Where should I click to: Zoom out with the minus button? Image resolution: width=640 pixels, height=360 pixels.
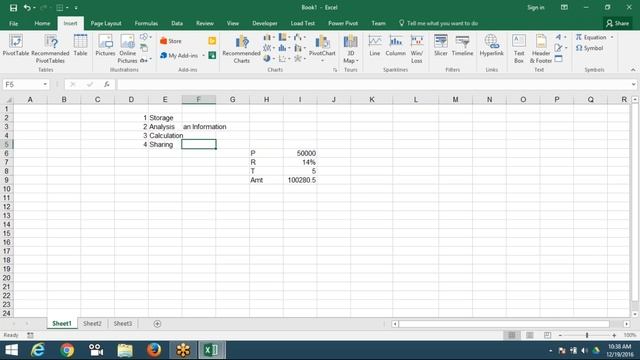tap(560, 335)
